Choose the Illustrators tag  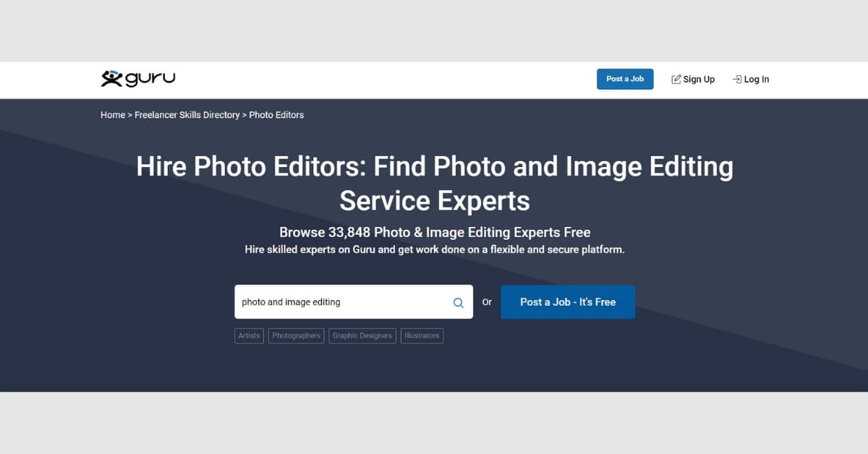click(422, 335)
